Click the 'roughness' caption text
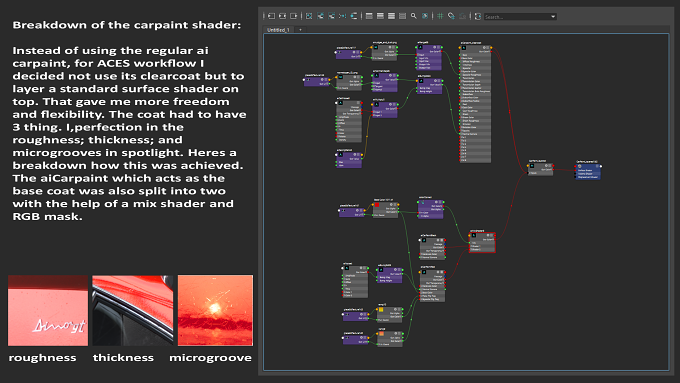680x383 pixels. (42, 358)
